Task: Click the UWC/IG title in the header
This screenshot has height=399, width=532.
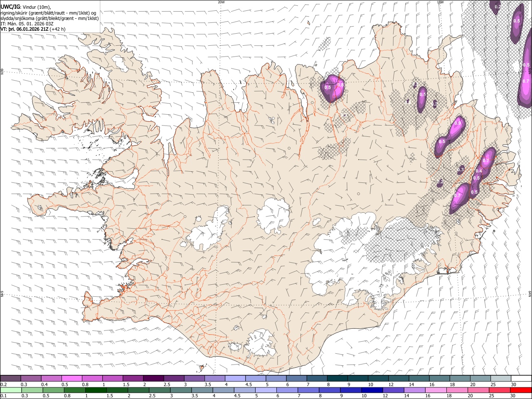Action: 10,7
